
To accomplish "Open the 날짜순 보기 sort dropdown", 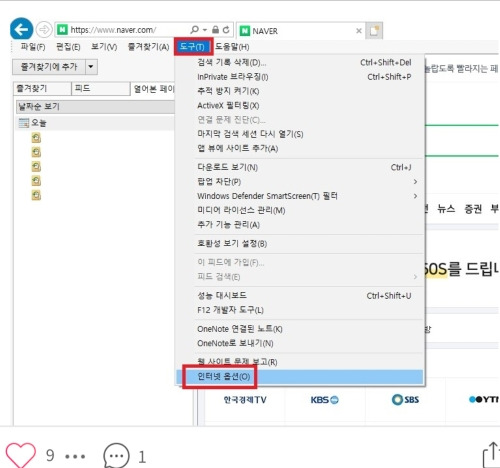I will [95, 107].
